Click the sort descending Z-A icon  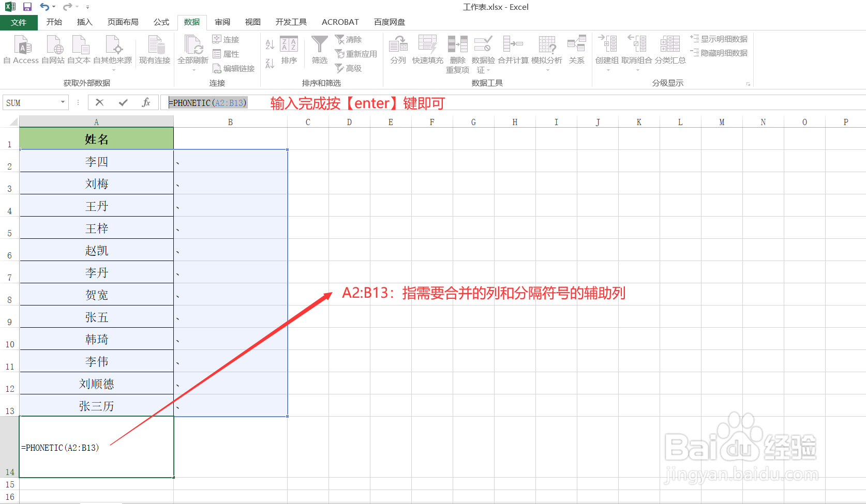pyautogui.click(x=270, y=63)
